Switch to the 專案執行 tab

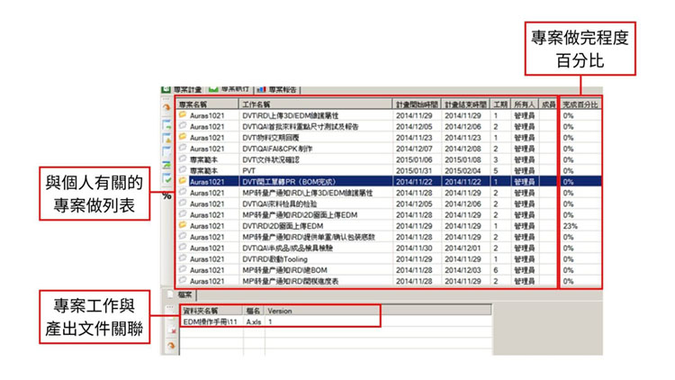click(x=229, y=89)
